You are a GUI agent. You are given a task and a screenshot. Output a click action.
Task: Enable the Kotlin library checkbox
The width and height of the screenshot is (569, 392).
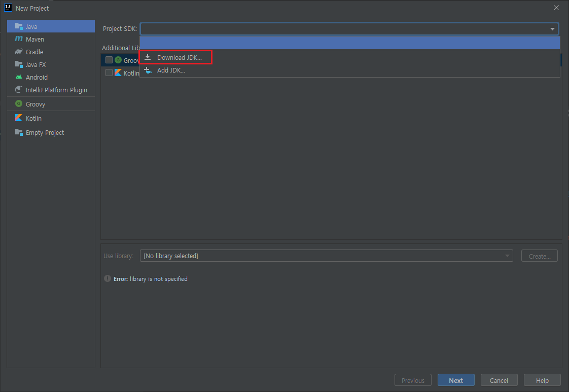click(x=109, y=73)
